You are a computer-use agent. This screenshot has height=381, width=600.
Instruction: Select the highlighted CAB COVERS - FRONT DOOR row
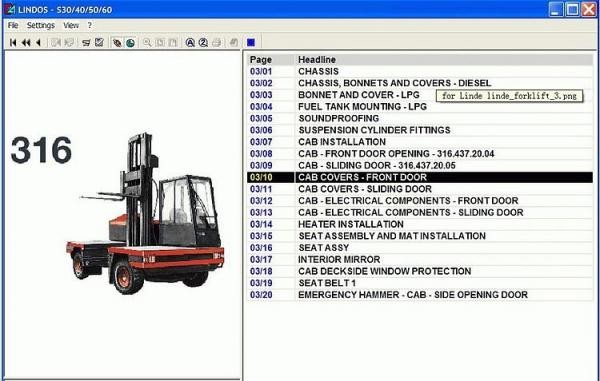click(420, 177)
